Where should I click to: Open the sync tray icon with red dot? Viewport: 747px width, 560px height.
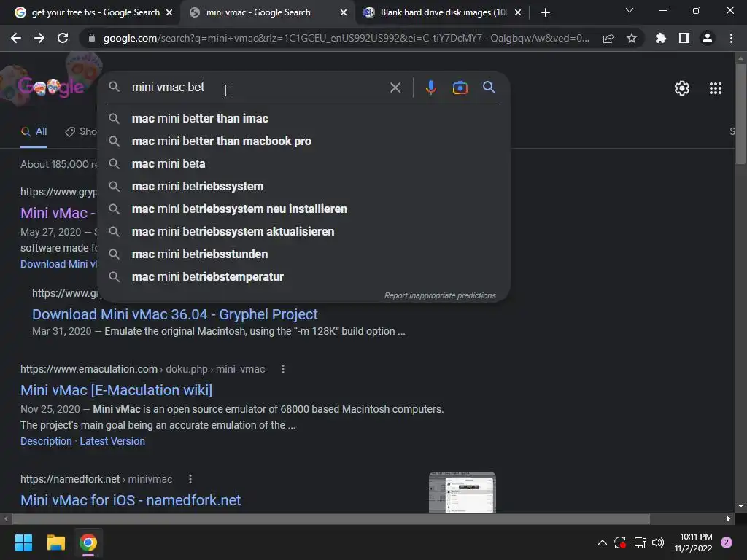pyautogui.click(x=620, y=542)
